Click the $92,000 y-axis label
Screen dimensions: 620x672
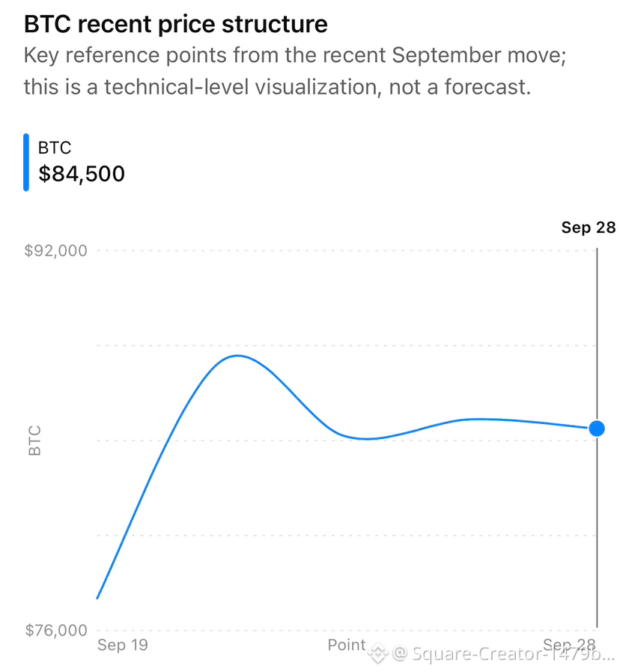coord(55,250)
